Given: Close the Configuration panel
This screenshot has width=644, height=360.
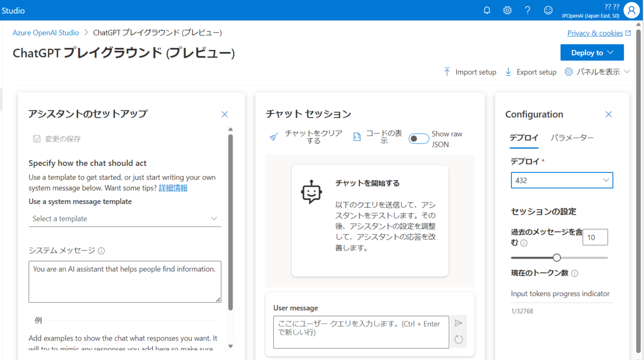Looking at the screenshot, I should coord(609,114).
